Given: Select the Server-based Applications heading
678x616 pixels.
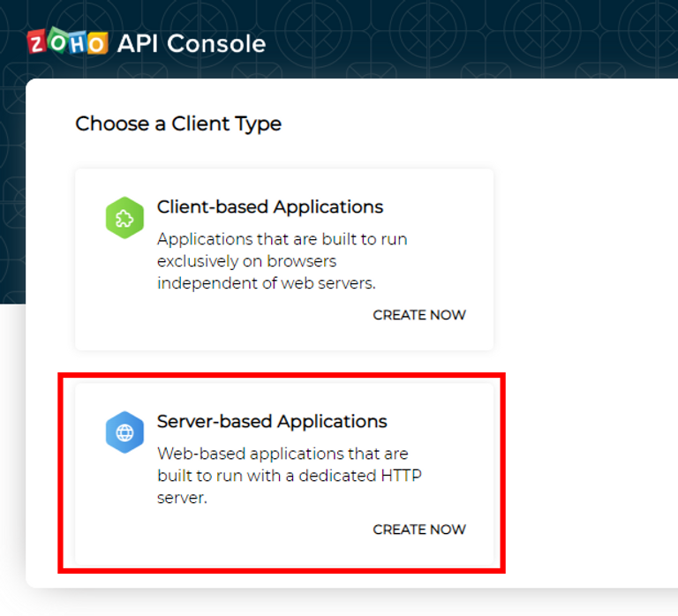Looking at the screenshot, I should pos(272,421).
